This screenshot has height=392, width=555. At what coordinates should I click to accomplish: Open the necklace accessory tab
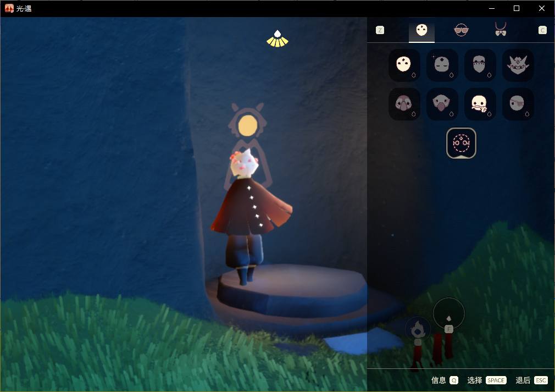click(x=501, y=29)
